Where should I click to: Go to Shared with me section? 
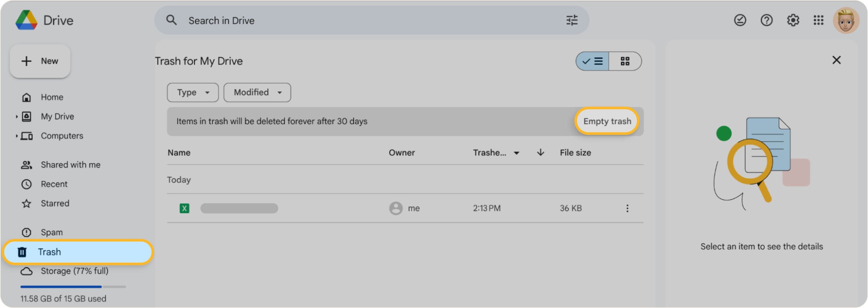pyautogui.click(x=71, y=165)
